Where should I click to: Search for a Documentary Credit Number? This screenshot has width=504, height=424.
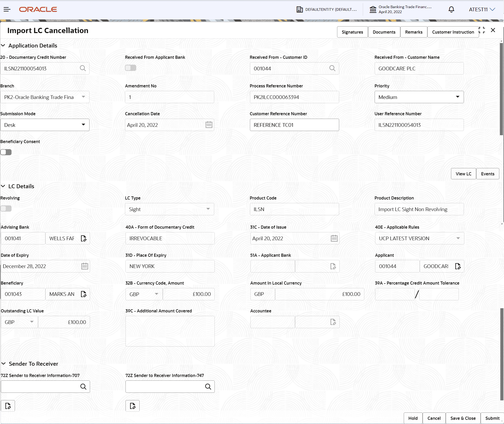(83, 68)
